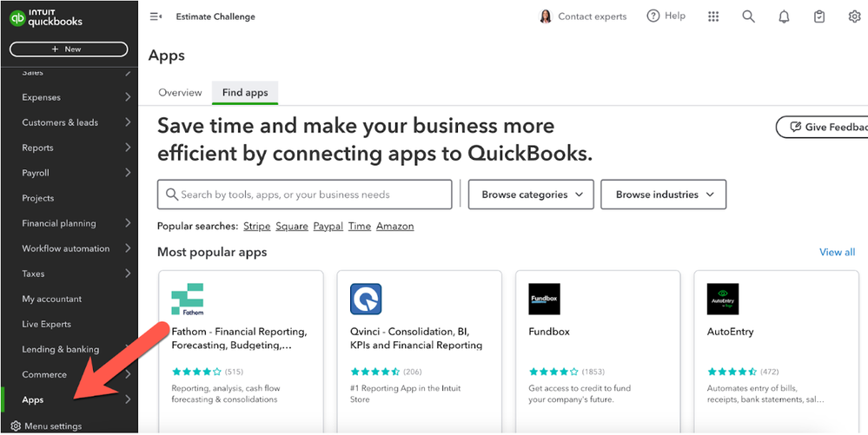
Task: Click the Qvinci app logo
Action: [x=366, y=299]
